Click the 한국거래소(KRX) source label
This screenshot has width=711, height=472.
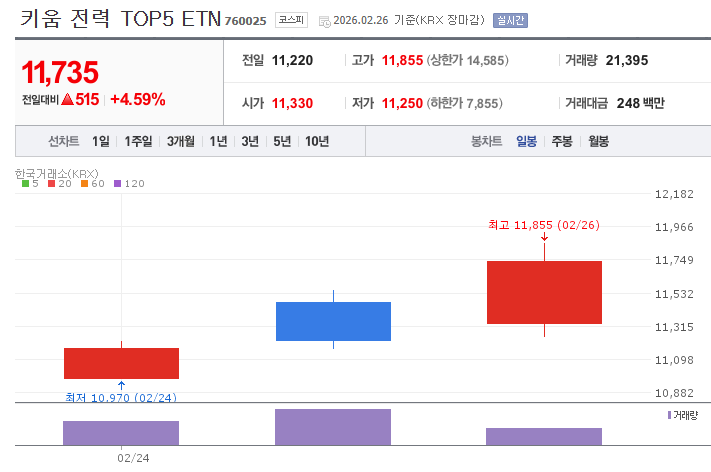[57, 174]
